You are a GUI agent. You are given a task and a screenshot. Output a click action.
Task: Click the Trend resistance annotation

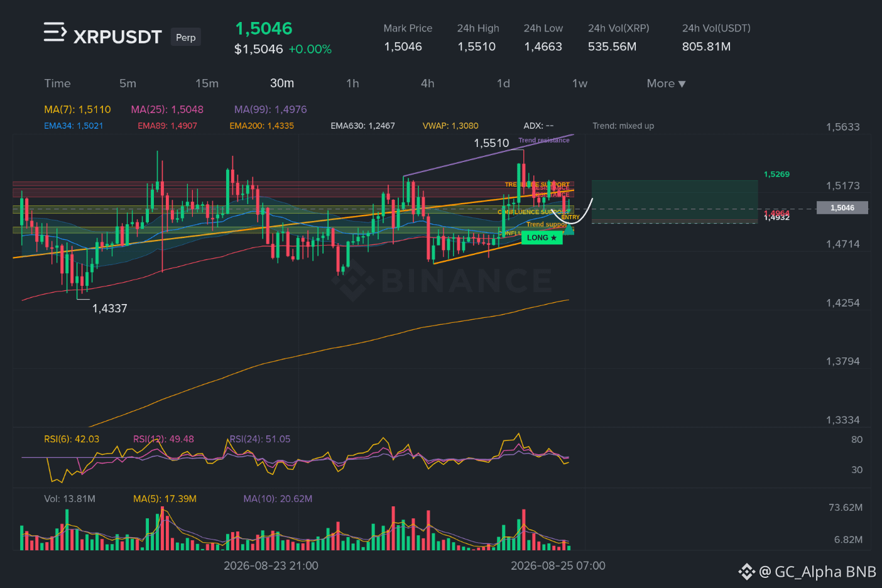pos(544,140)
